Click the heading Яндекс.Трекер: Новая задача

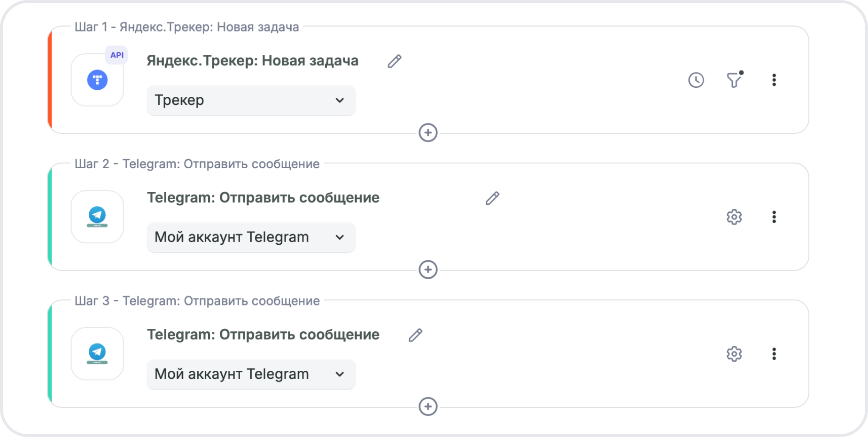pos(253,61)
